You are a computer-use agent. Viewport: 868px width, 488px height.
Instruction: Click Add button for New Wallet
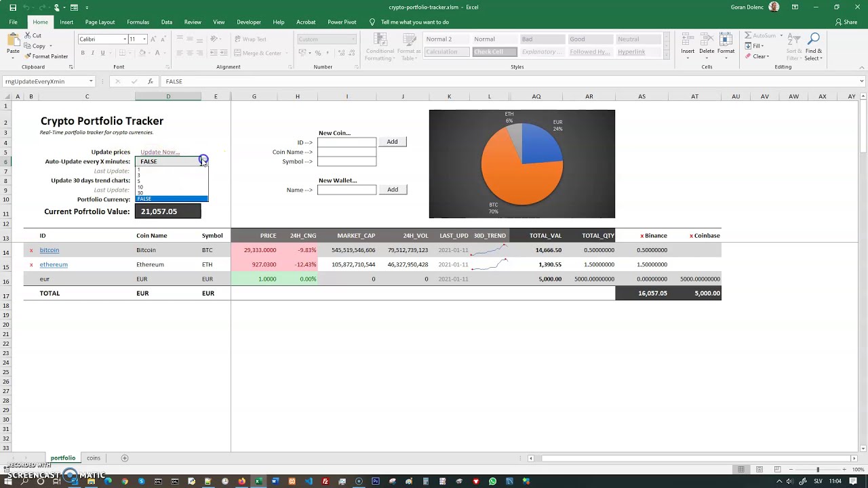(393, 190)
